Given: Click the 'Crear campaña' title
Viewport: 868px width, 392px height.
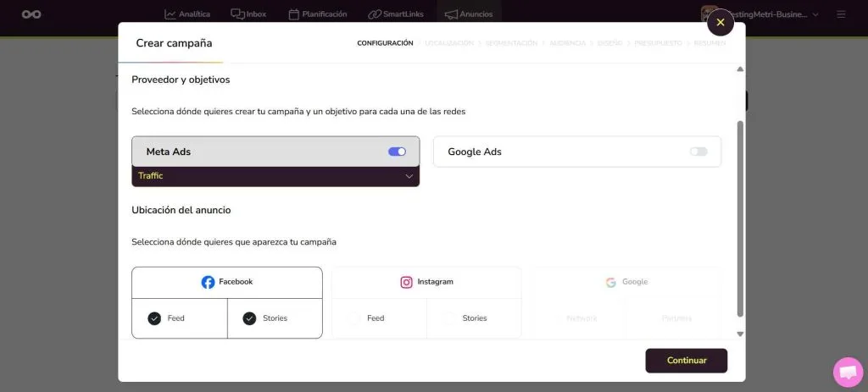Looking at the screenshot, I should (174, 43).
